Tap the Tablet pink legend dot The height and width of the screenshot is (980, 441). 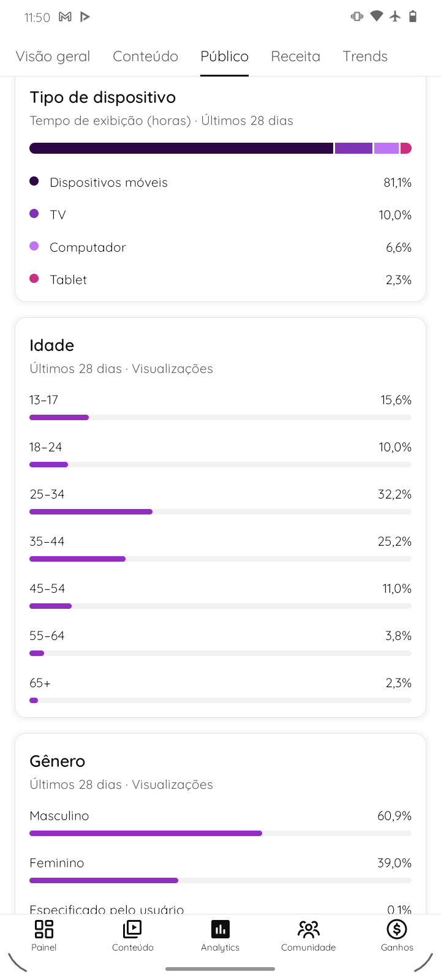click(x=34, y=279)
